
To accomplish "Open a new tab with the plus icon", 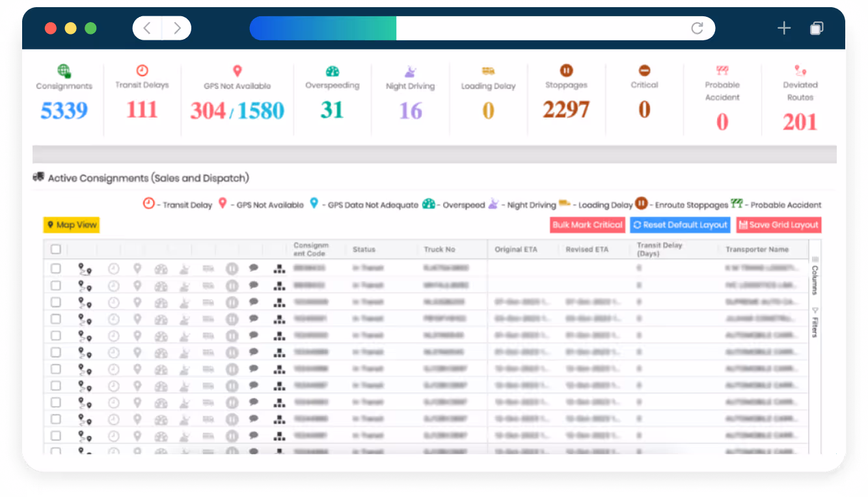I will (784, 28).
